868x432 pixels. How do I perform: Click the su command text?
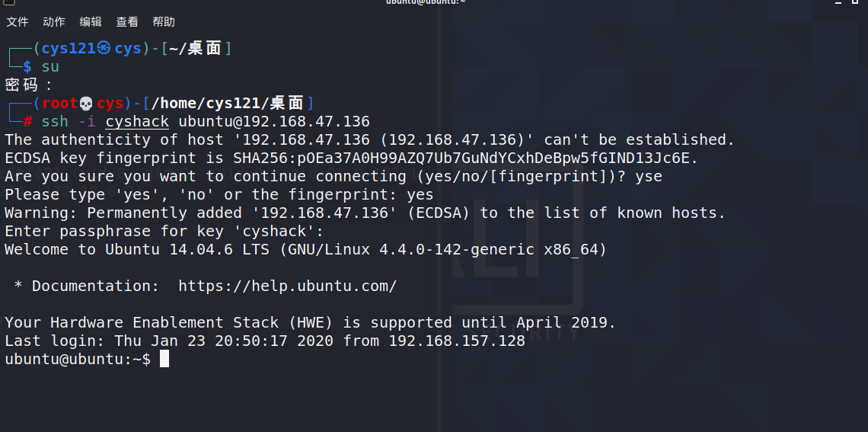point(50,67)
